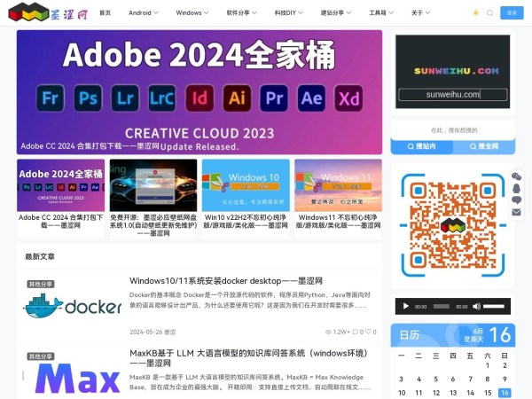Toggle the sun light/dark theme icon
Viewport: 532px width, 399px height.
point(475,13)
